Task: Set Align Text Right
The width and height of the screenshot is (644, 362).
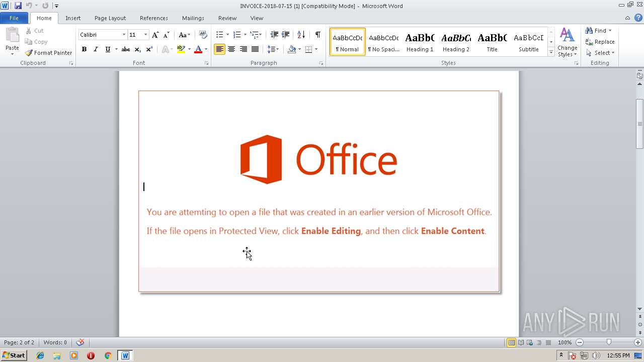Action: pos(244,49)
